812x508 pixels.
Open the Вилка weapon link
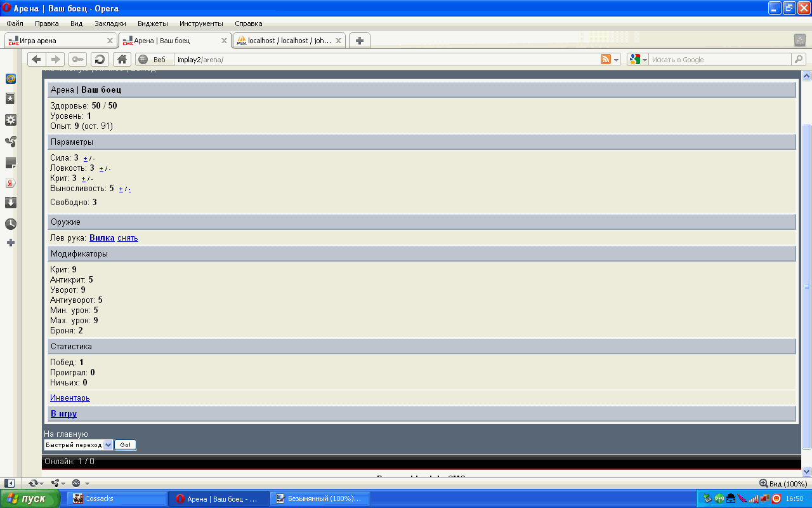(102, 238)
